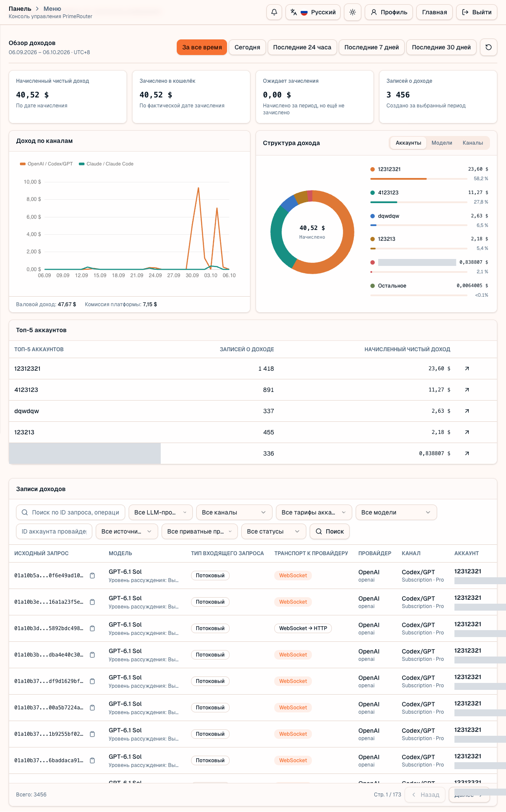Switch to the Модели tab
This screenshot has height=812, width=506.
(x=442, y=143)
